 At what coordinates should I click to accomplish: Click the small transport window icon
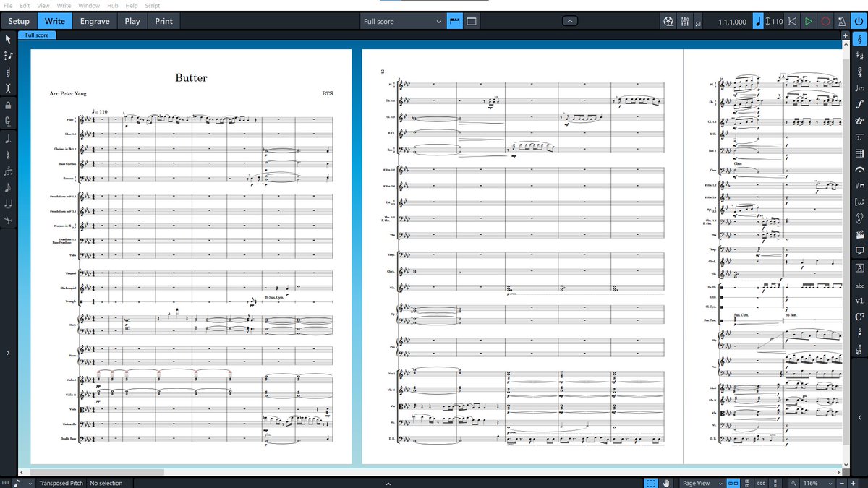click(697, 22)
